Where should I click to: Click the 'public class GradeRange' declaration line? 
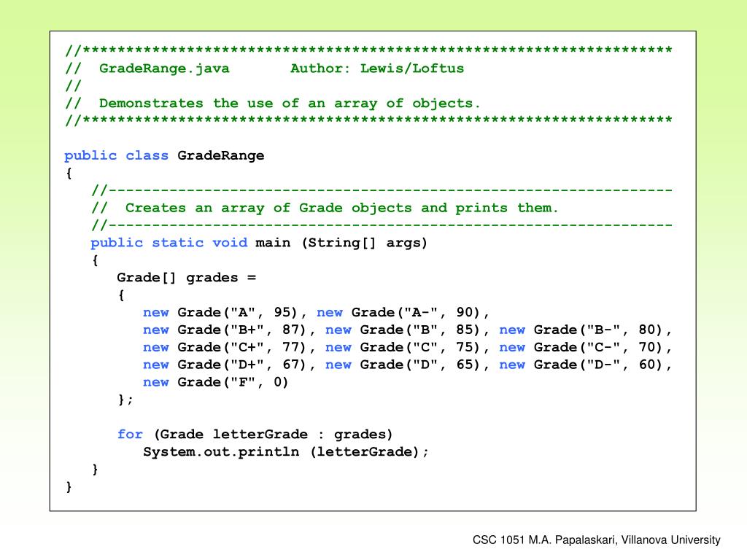164,156
